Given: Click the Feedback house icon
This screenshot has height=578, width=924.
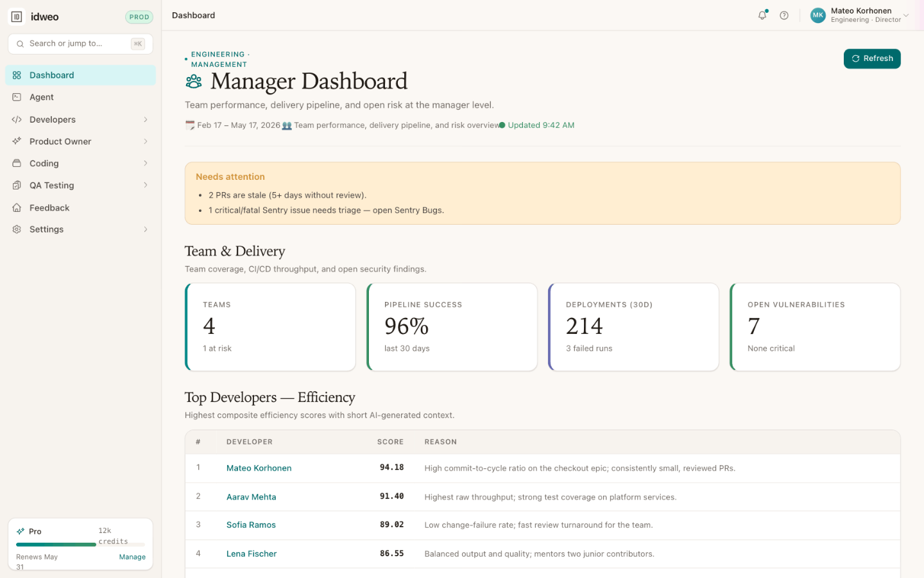Looking at the screenshot, I should (x=17, y=207).
